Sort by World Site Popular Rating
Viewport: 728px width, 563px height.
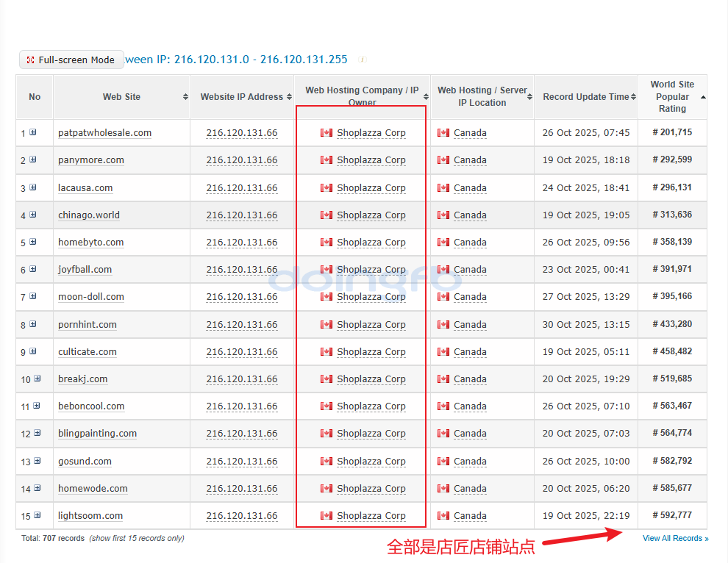(x=702, y=97)
